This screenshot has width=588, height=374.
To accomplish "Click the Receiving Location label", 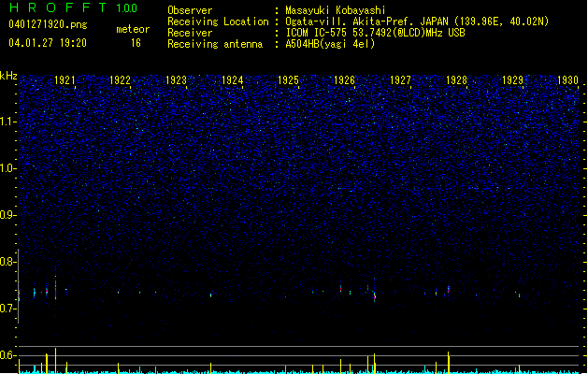I will 218,22.
